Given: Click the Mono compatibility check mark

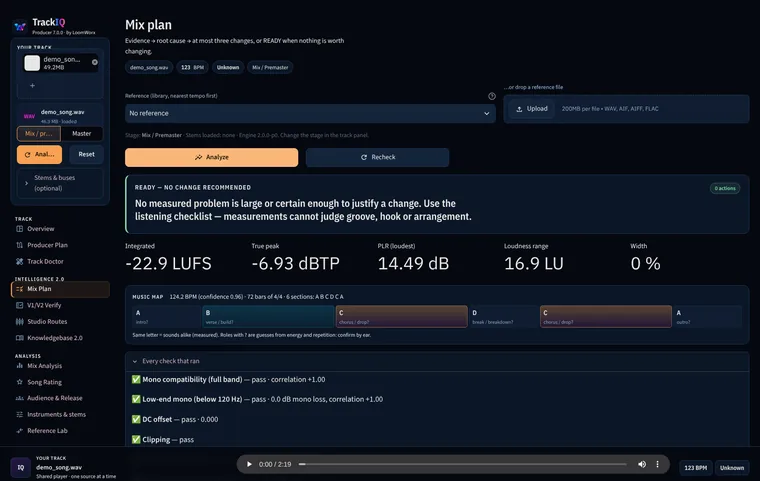Looking at the screenshot, I should (x=136, y=379).
